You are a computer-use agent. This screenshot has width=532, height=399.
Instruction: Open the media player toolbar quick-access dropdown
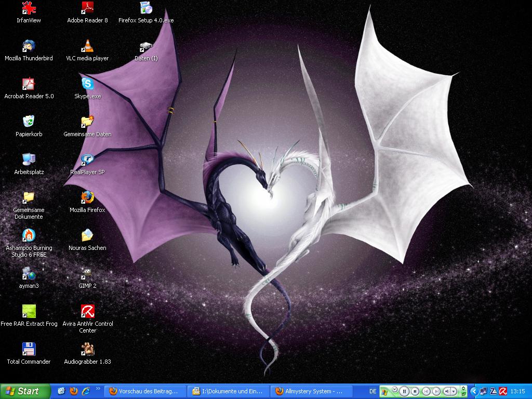[x=395, y=389]
